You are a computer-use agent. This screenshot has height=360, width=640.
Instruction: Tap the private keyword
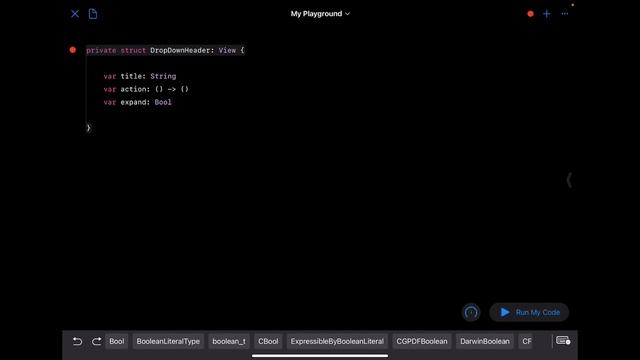tap(101, 50)
